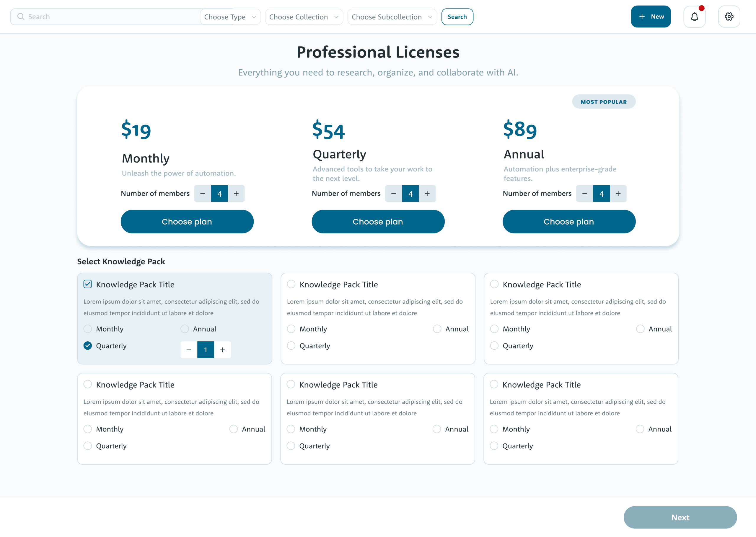Open the Choose Collection dropdown
Viewport: 756px width, 537px height.
pyautogui.click(x=304, y=17)
